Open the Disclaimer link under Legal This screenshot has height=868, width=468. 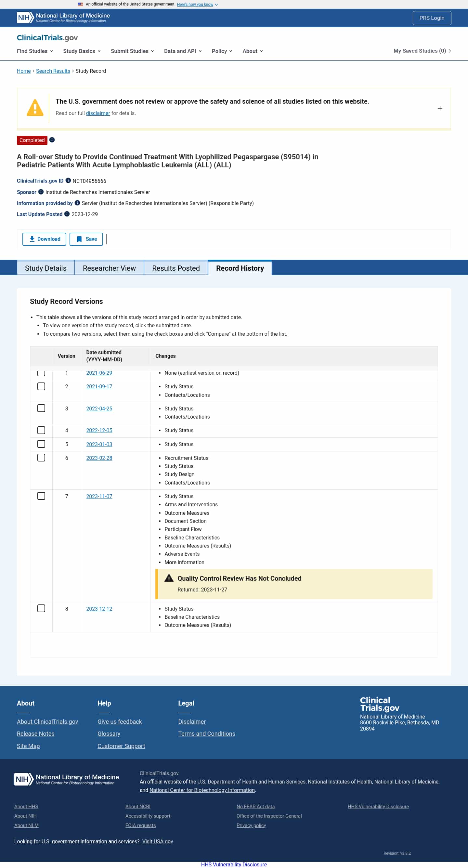click(x=192, y=721)
